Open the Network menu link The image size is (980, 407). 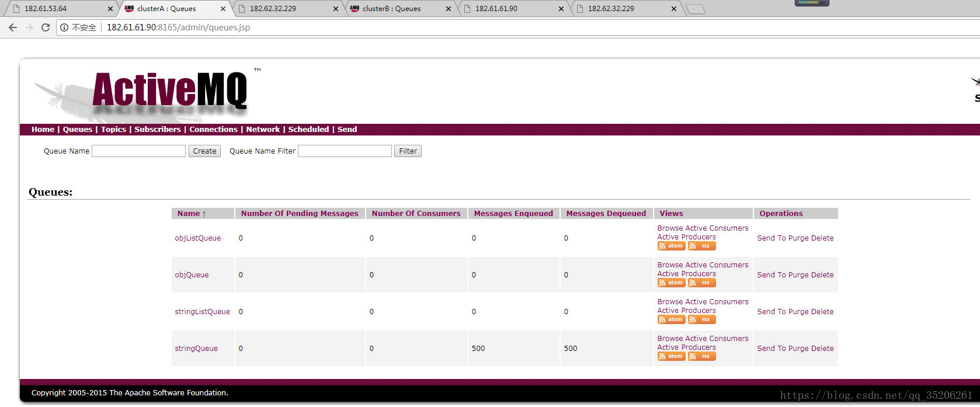tap(263, 130)
